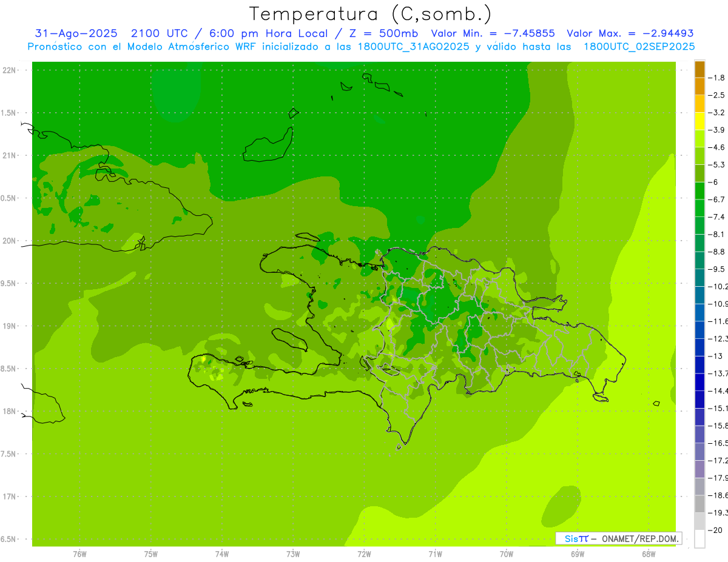Click the '69W' longitude label
728x562 pixels.
[577, 554]
